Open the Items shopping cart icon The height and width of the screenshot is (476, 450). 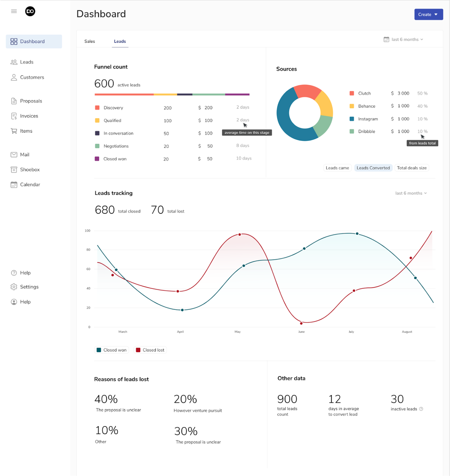point(14,131)
